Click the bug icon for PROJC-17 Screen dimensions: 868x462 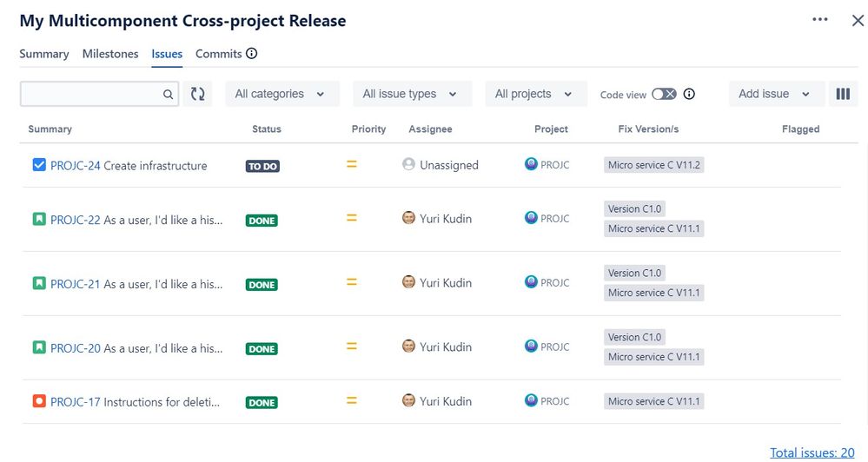pyautogui.click(x=39, y=401)
